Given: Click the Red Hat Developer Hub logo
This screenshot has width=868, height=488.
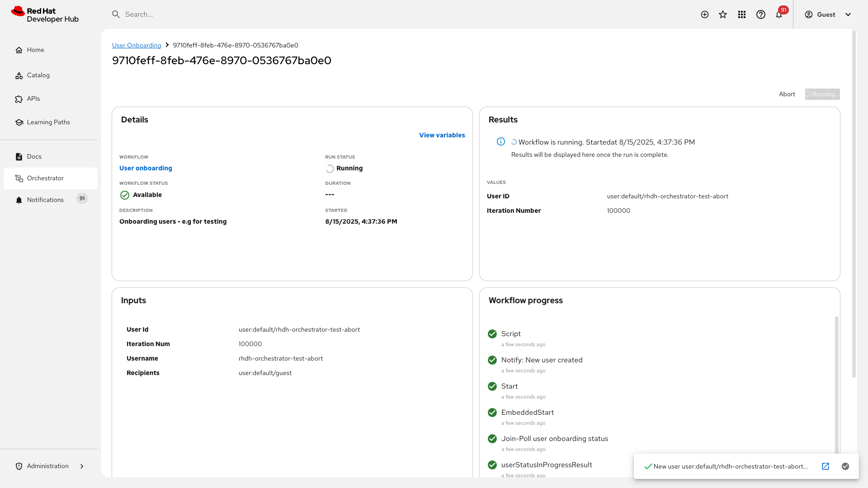Looking at the screenshot, I should (x=45, y=14).
